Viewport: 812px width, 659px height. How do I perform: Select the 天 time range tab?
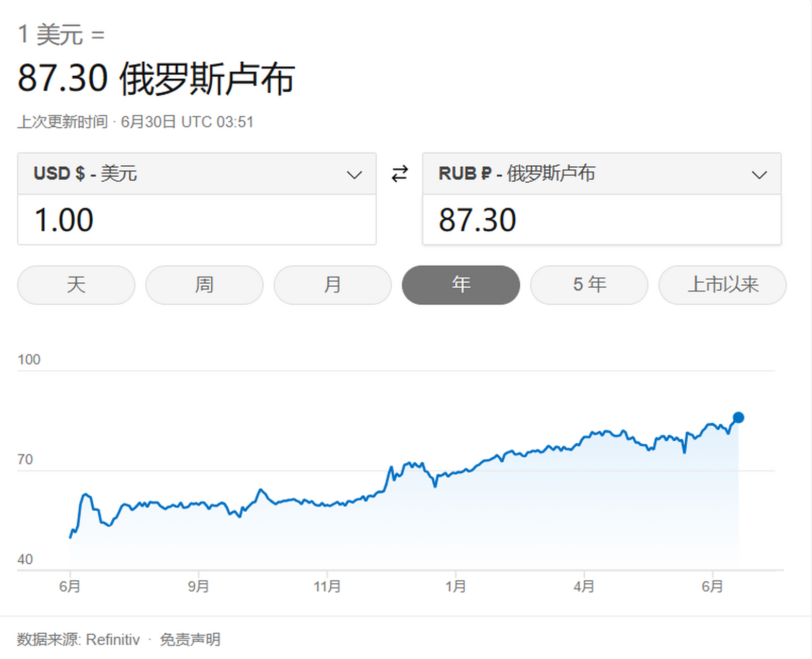[x=76, y=285]
